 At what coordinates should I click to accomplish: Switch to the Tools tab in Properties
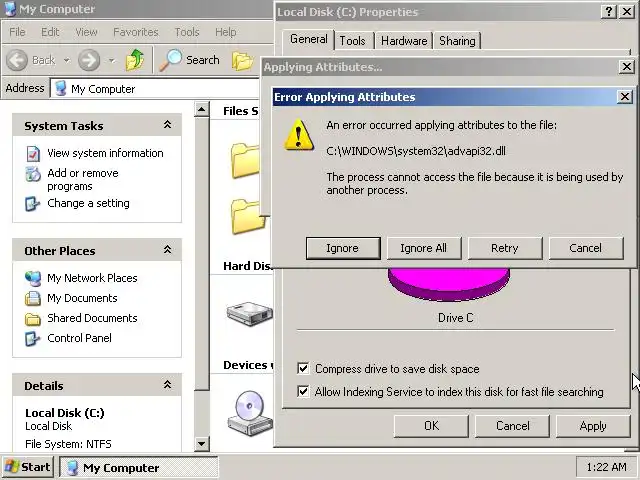pyautogui.click(x=353, y=41)
